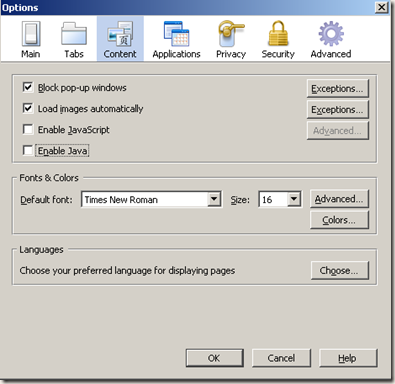Open the Tabs folder icon

tap(74, 34)
